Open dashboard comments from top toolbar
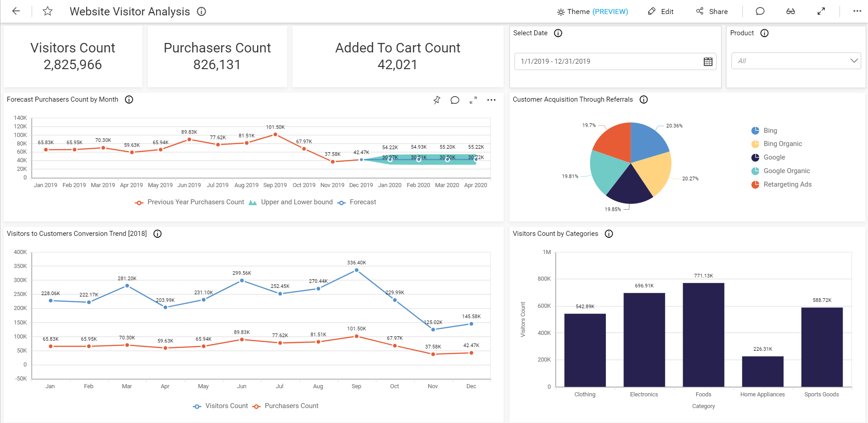The height and width of the screenshot is (423, 868). coord(760,11)
